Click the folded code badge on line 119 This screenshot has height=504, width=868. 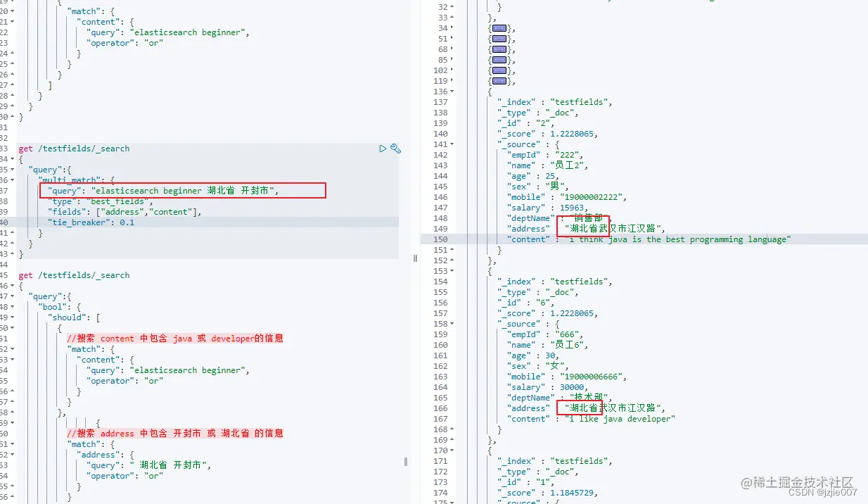[499, 81]
